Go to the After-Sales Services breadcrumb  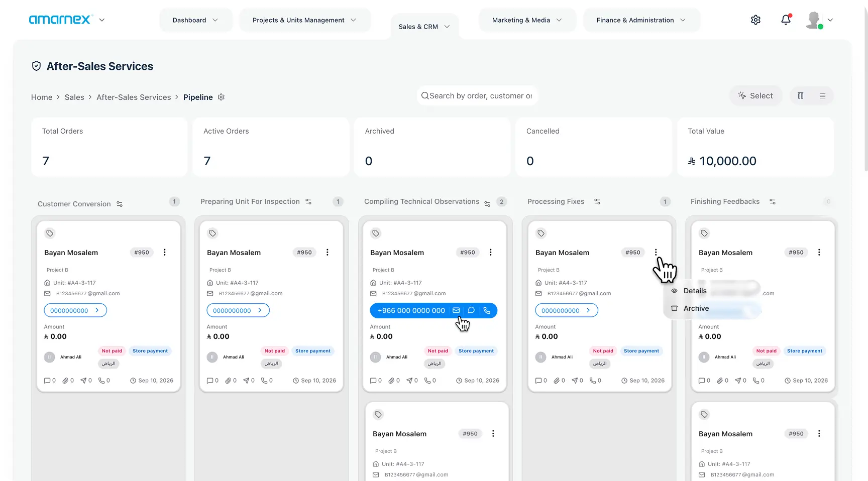coord(134,97)
